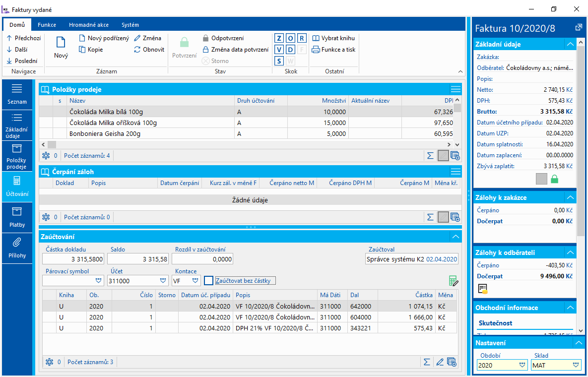Click sum icon in Čerpání záloh footer
Screen dimensions: 588x377
coord(430,217)
